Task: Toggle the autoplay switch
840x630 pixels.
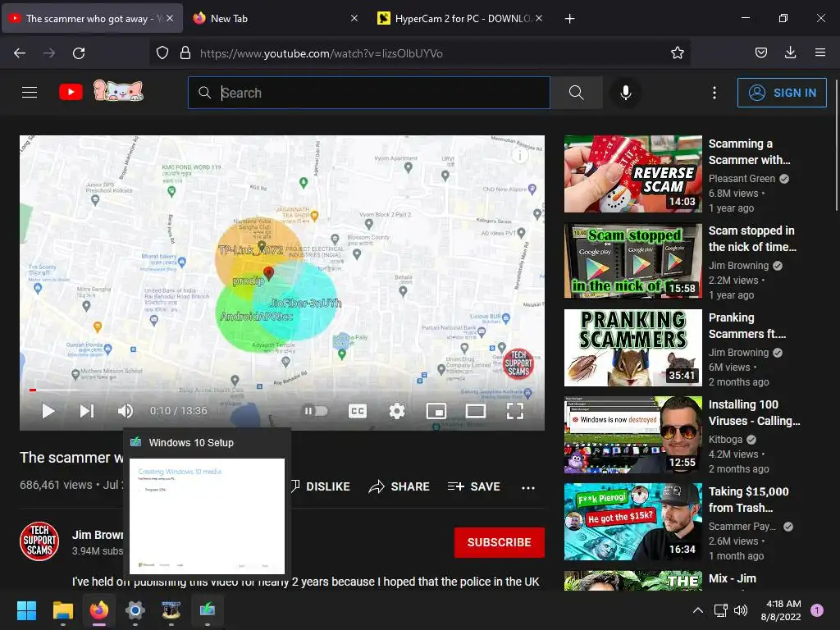Action: point(316,411)
